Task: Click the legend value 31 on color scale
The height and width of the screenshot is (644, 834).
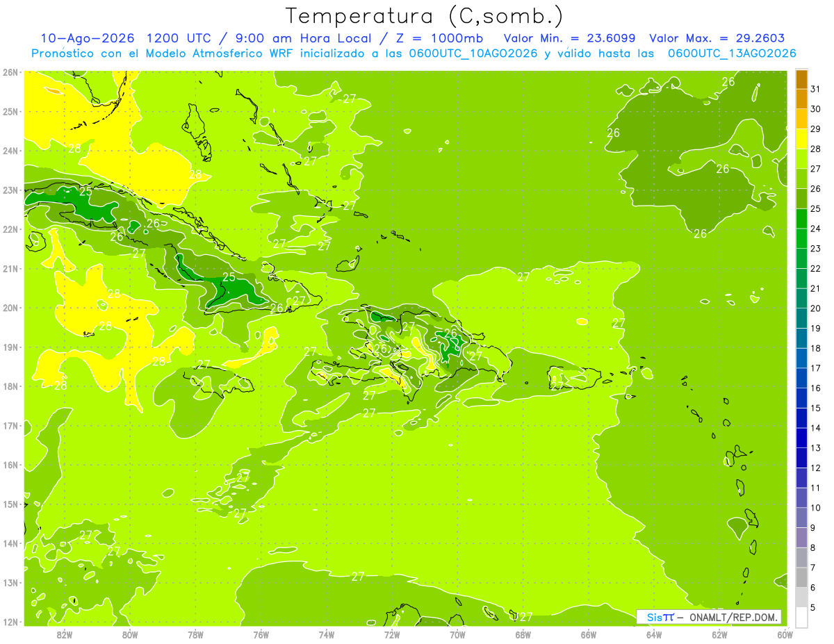Action: pyautogui.click(x=816, y=88)
